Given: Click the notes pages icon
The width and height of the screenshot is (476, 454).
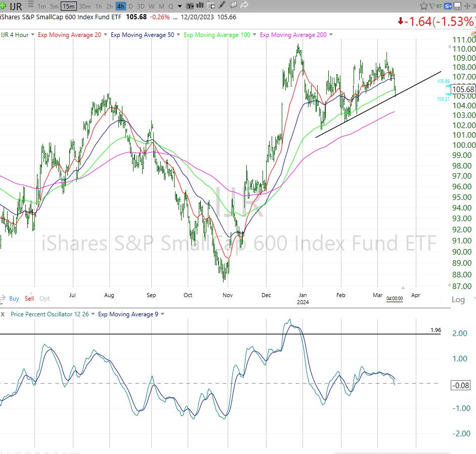Looking at the screenshot, I should 233,5.
